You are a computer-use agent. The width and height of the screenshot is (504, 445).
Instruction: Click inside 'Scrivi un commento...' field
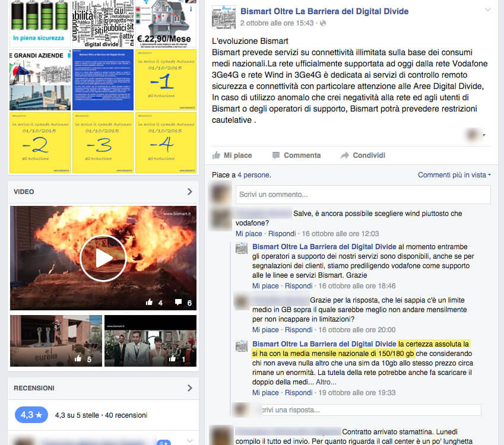click(x=363, y=195)
